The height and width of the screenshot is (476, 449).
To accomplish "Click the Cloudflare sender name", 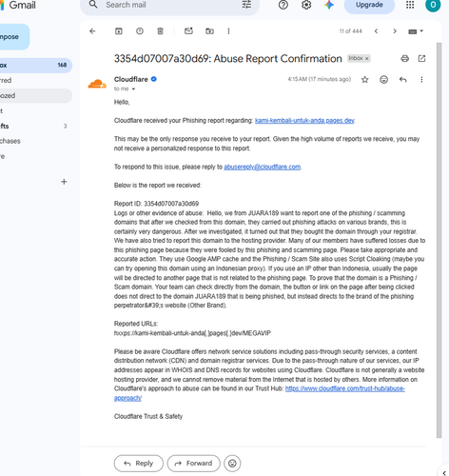I will pos(131,79).
